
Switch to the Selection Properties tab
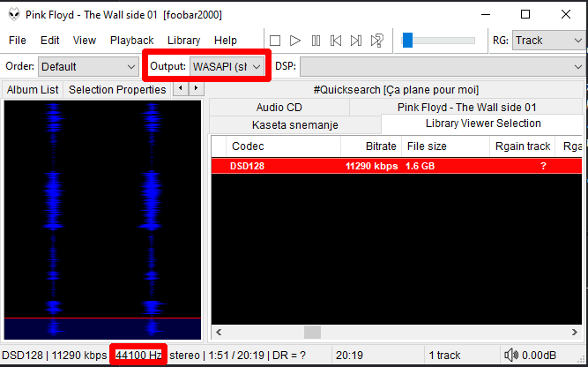pos(117,90)
